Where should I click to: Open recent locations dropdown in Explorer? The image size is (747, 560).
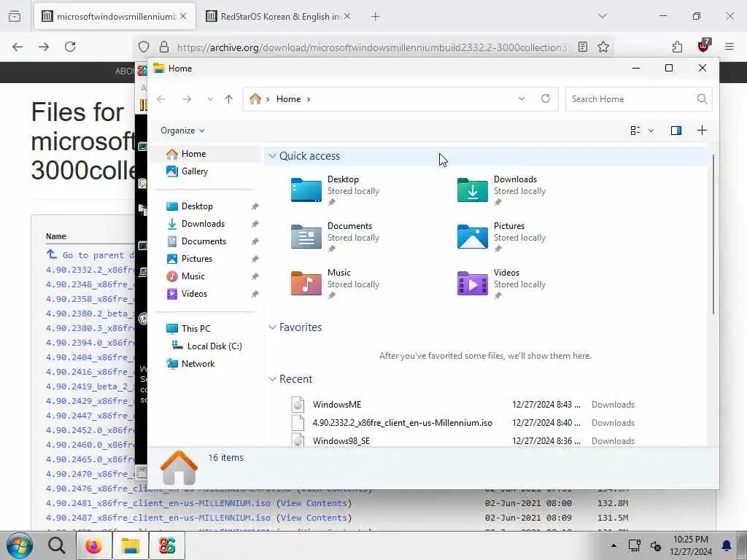point(210,99)
